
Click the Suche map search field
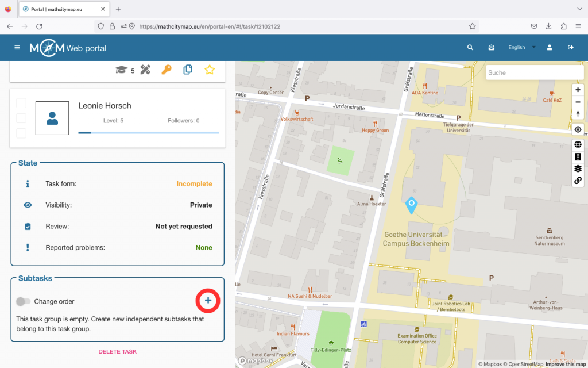534,72
